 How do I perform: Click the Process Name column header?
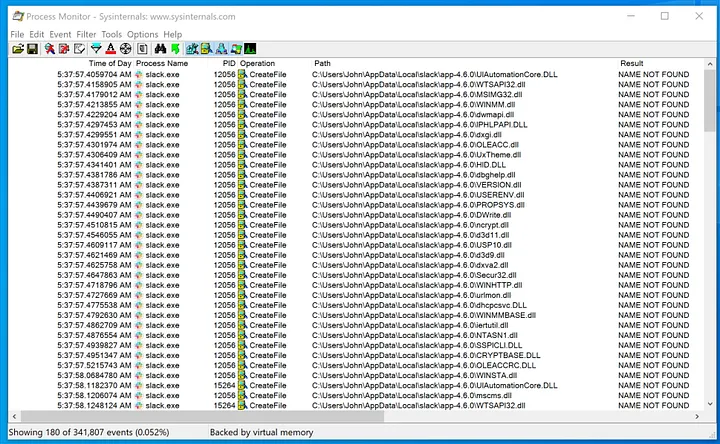pyautogui.click(x=162, y=63)
